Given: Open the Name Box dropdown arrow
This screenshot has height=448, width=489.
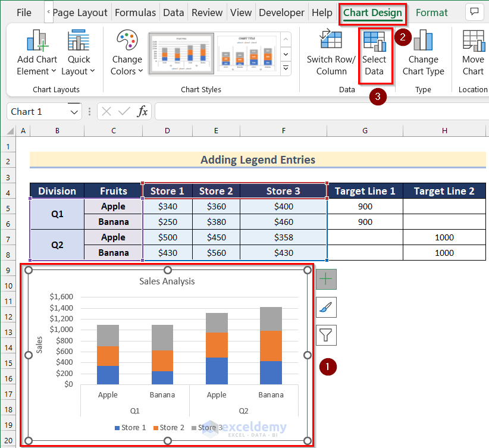Looking at the screenshot, I should click(74, 112).
